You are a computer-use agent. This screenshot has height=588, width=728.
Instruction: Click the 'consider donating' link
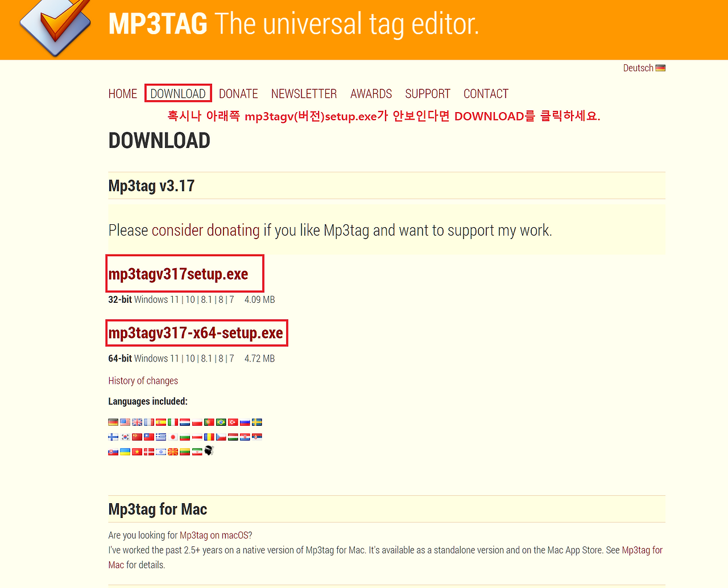point(206,230)
